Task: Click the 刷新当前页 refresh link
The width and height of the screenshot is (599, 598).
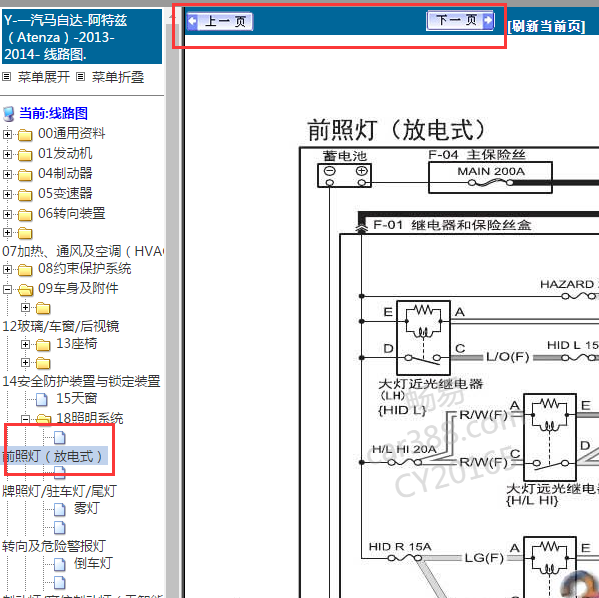Action: (546, 26)
